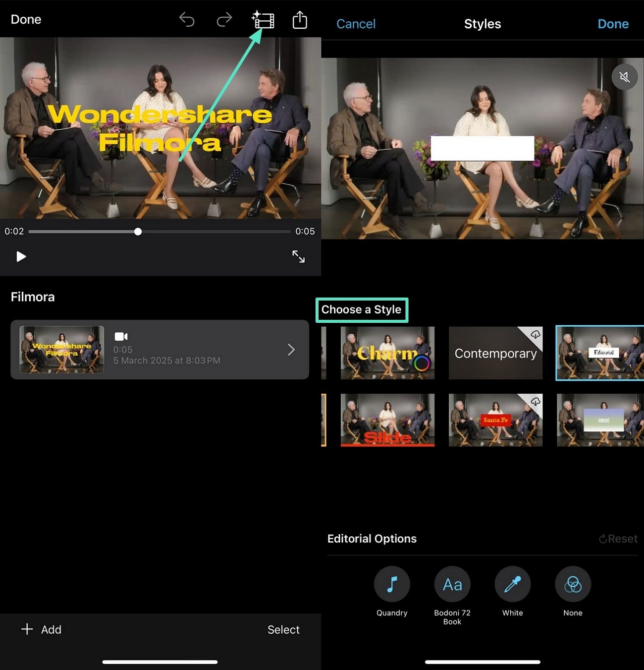Tap the 0:05 end time label
This screenshot has width=644, height=670.
pos(305,231)
